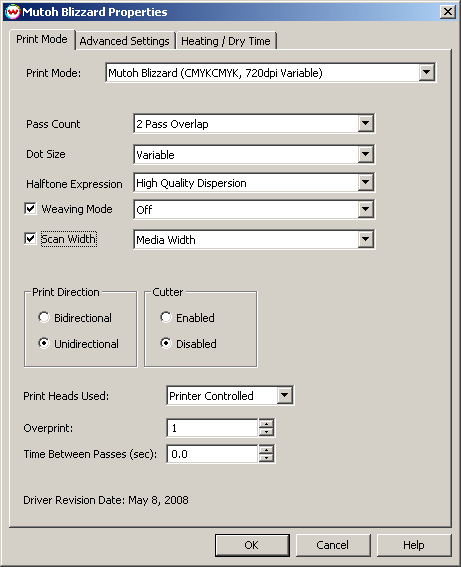
Task: Close the Mutoh Blizzard Properties dialog
Action: click(x=448, y=12)
